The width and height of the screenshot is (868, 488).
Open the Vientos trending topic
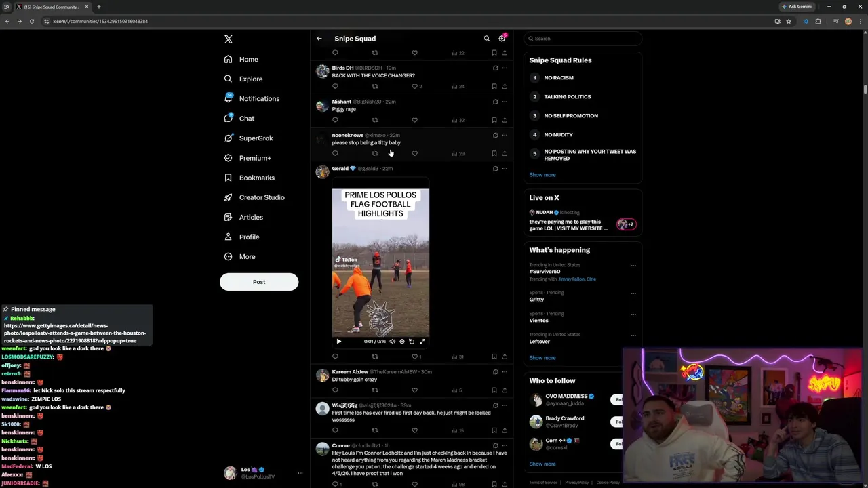click(539, 321)
